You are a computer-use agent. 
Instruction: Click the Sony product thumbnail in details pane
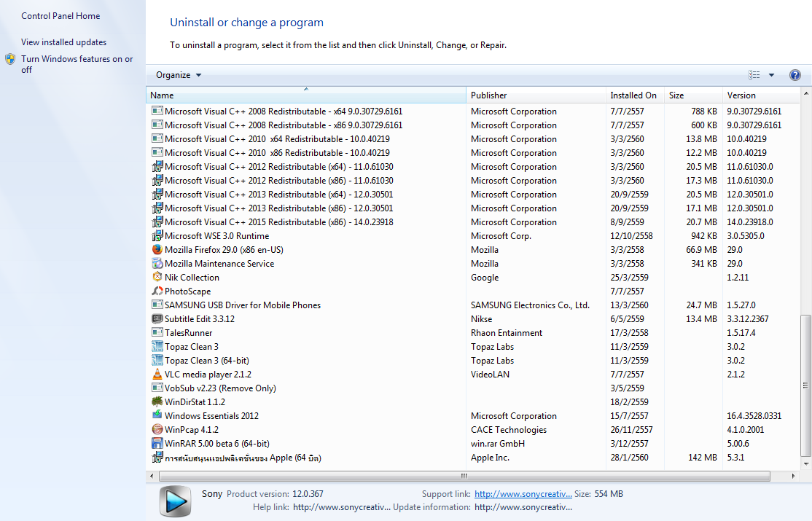point(175,501)
